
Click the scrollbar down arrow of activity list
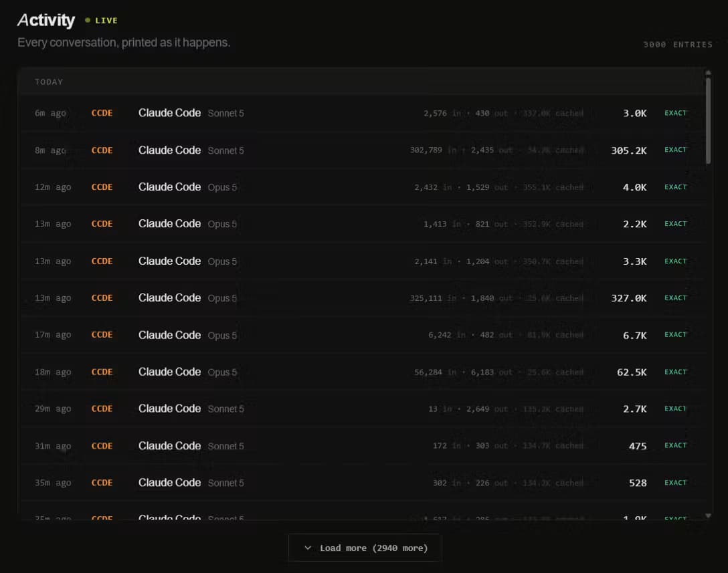click(708, 515)
